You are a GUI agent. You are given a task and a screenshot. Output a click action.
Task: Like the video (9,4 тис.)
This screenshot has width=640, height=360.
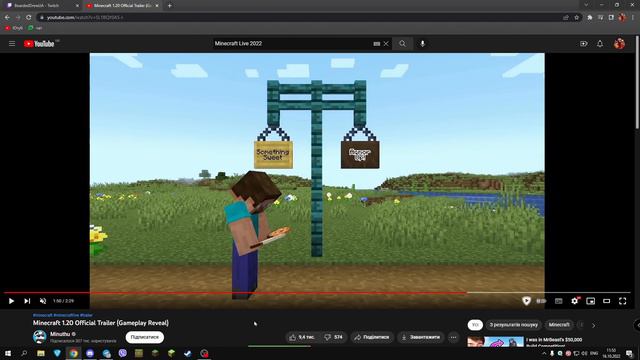click(x=302, y=337)
